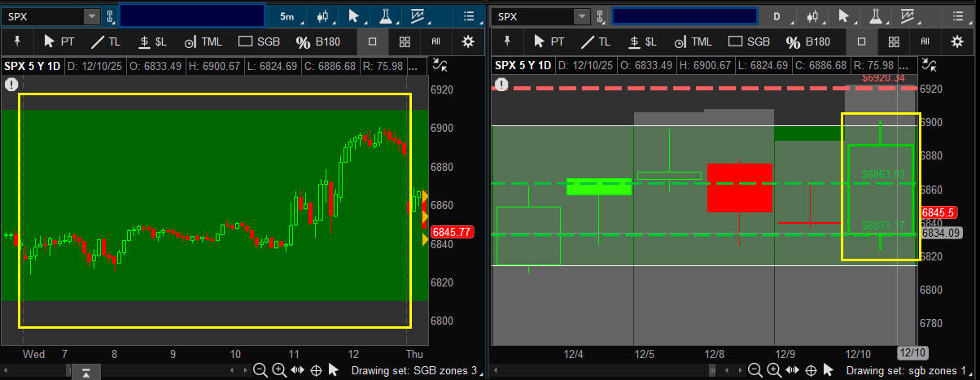Switch right chart to grid layout view
This screenshot has height=380, width=980.
click(893, 41)
